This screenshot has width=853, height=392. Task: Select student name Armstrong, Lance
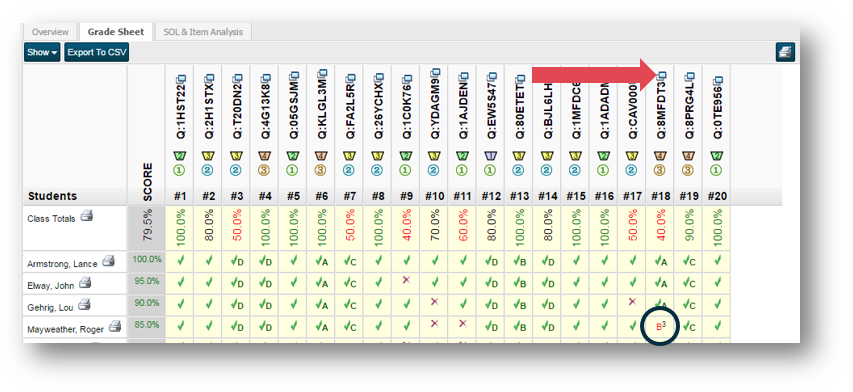[x=62, y=264]
